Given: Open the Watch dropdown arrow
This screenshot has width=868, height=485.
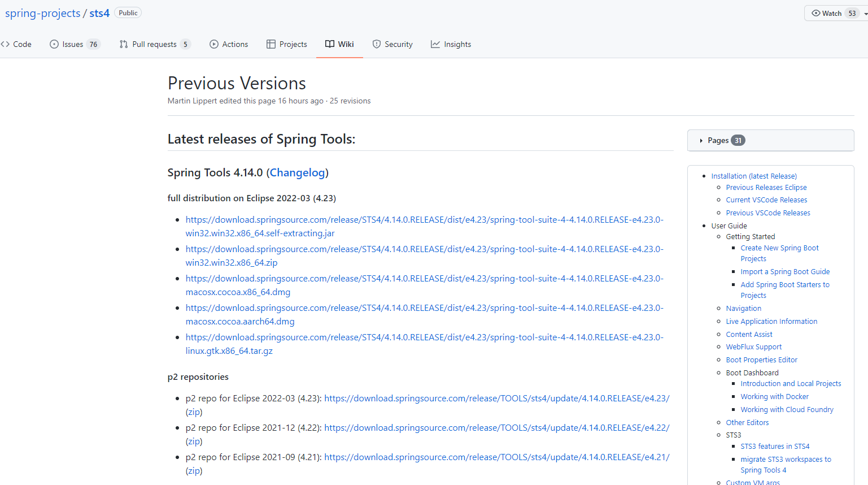Looking at the screenshot, I should tap(865, 14).
